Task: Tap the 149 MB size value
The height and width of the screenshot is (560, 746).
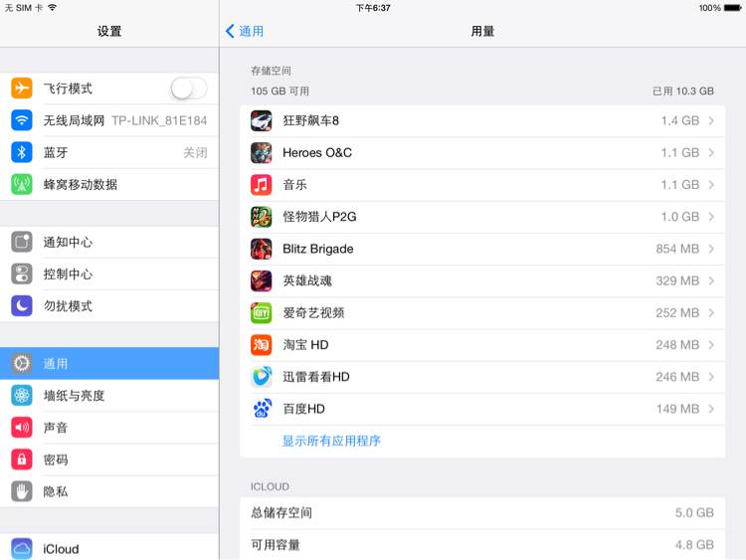Action: click(x=678, y=409)
